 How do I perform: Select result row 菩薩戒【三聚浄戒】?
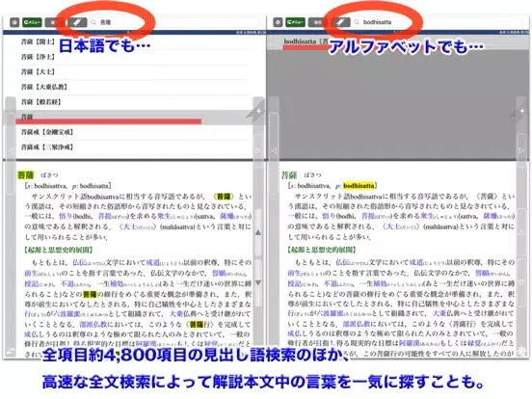pos(134,146)
